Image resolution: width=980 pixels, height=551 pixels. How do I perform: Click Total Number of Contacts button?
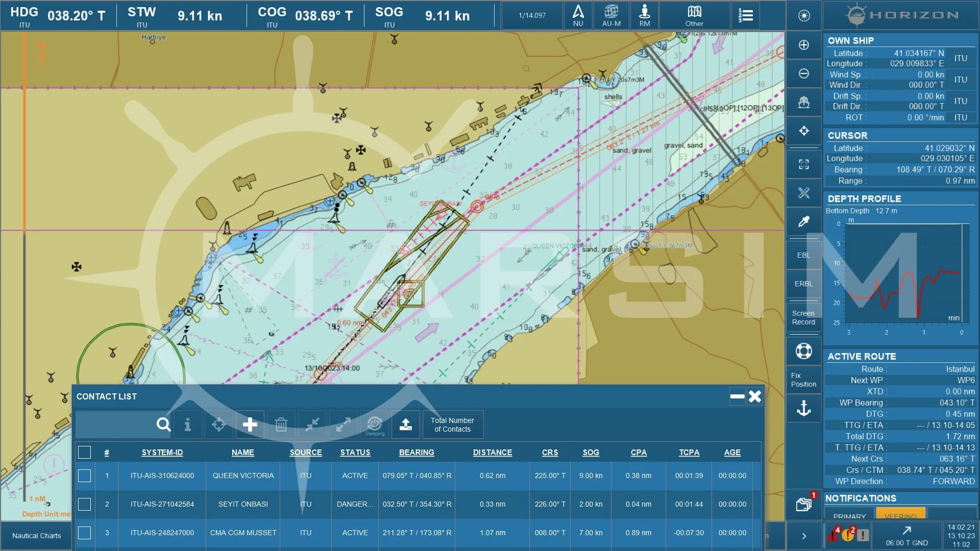[453, 424]
